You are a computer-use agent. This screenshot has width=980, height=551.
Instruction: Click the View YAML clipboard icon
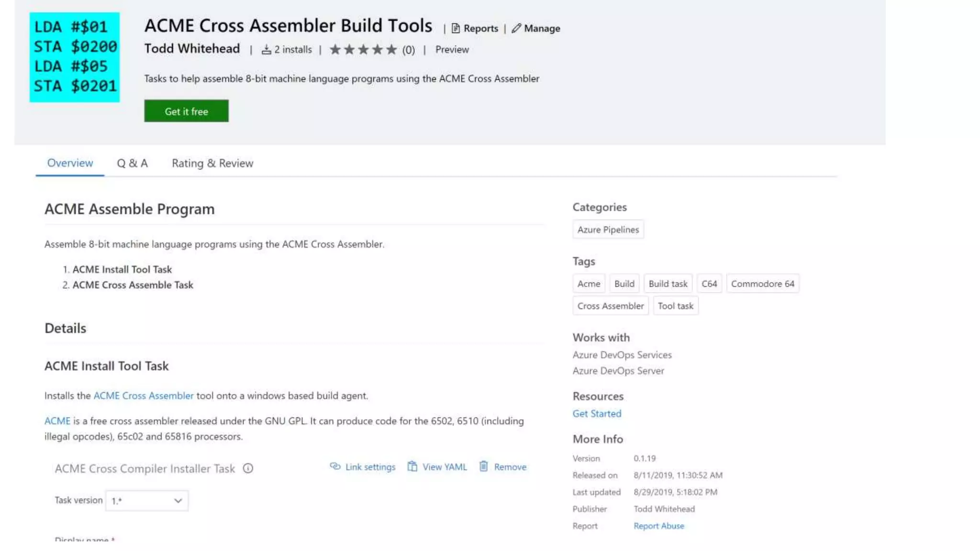[x=412, y=466]
